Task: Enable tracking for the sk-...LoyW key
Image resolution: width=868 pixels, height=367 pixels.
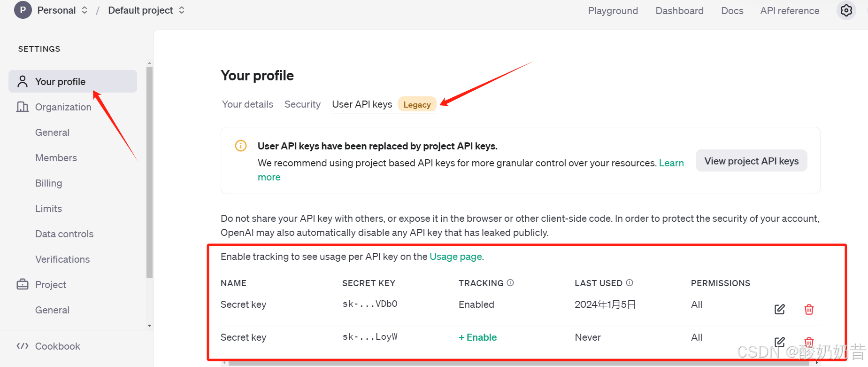Action: click(x=477, y=337)
